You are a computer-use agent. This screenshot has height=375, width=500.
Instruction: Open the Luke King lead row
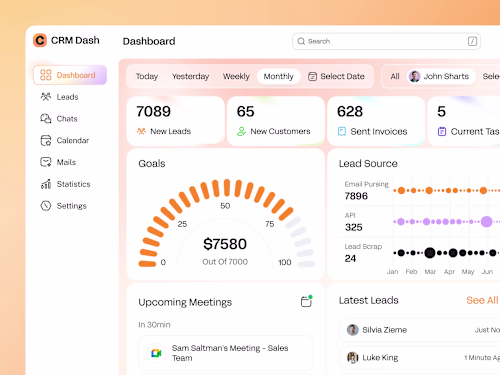(x=420, y=358)
